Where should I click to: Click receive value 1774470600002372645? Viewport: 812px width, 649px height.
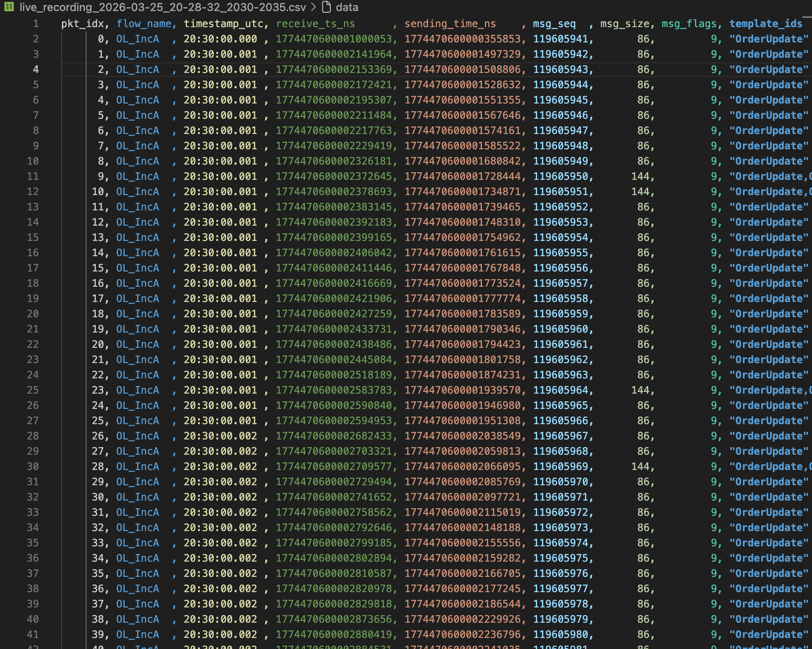click(x=334, y=176)
